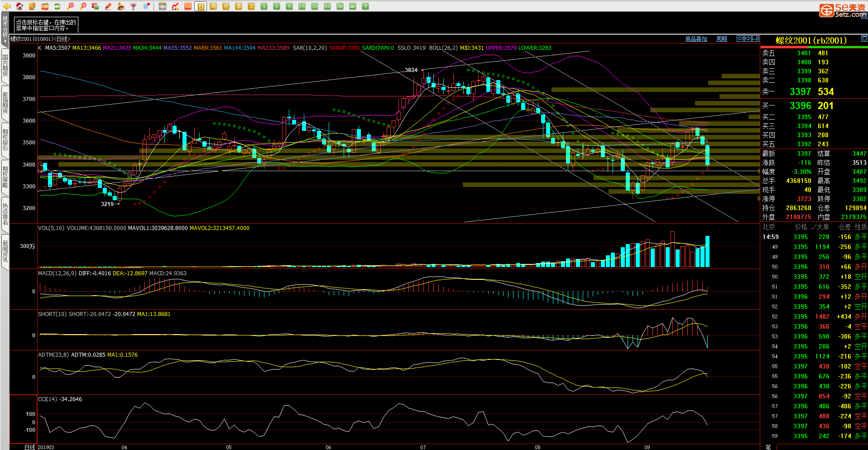Image resolution: width=868 pixels, height=450 pixels.
Task: Click the previous contract left arrow icon
Action: 740,38
